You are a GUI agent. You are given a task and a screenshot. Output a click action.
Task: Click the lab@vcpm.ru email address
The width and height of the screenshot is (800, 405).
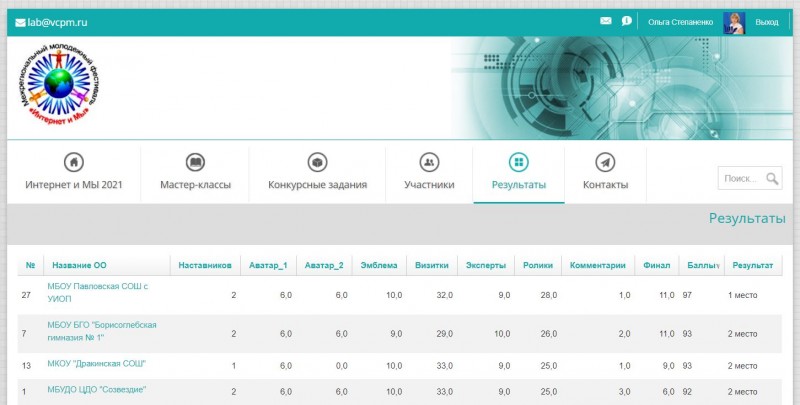click(x=54, y=22)
